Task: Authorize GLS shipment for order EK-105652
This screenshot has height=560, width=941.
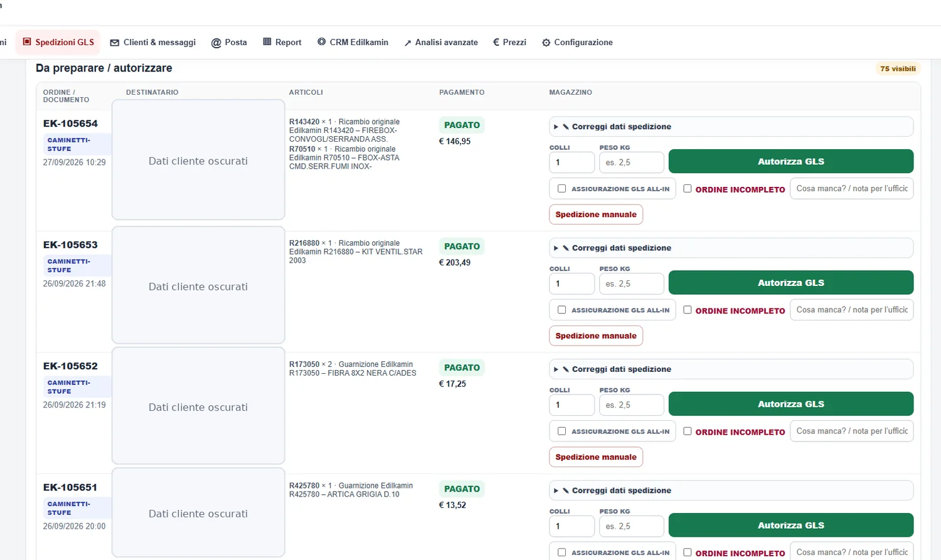Action: click(x=791, y=404)
